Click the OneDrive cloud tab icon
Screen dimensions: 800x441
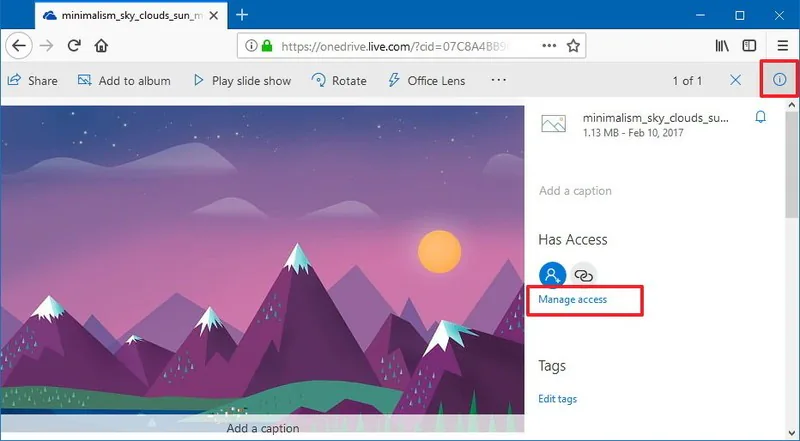pos(50,15)
